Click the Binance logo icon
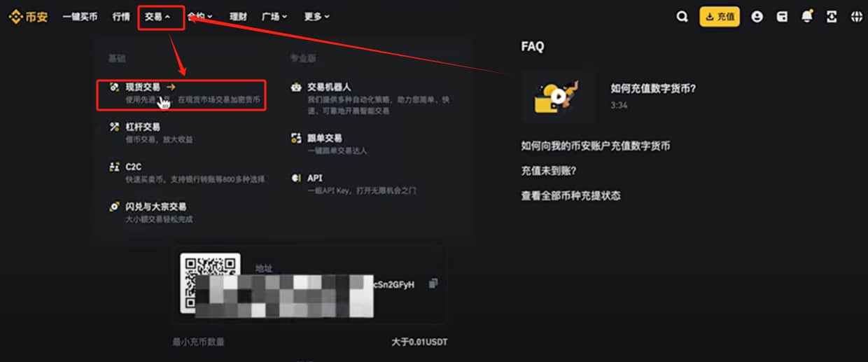This screenshot has height=362, width=868. [x=15, y=17]
